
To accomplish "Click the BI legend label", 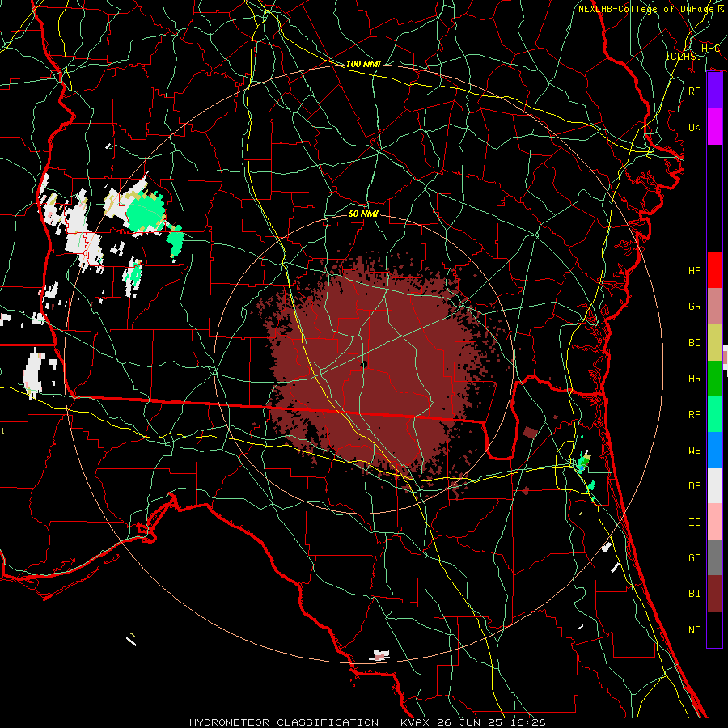I will click(694, 594).
